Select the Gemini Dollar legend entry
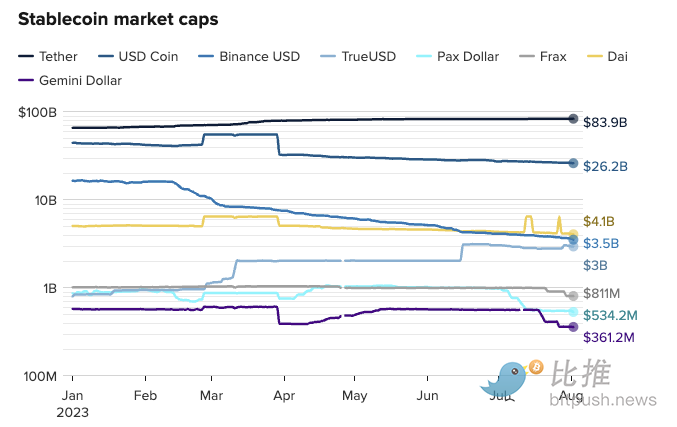Screen dimensions: 677x427 pos(72,80)
